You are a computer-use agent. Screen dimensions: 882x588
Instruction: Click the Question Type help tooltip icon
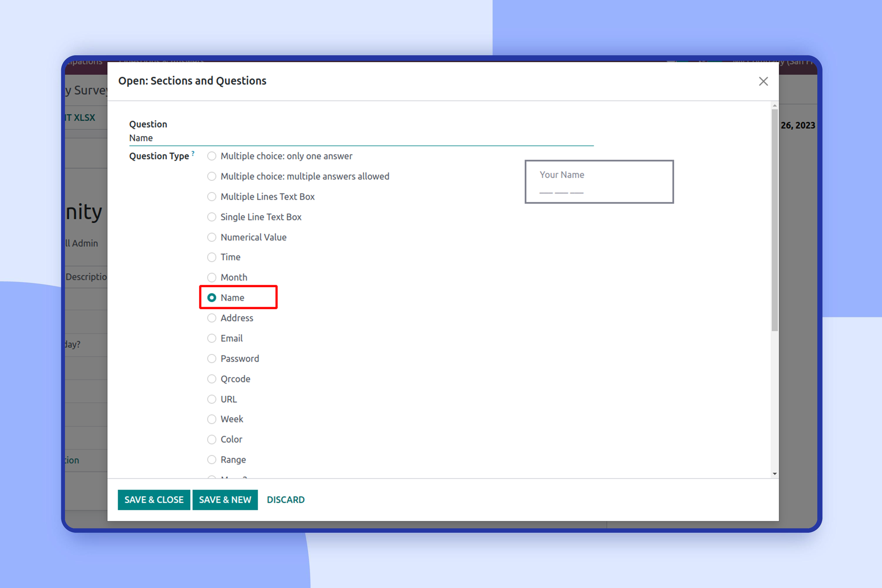click(x=193, y=153)
